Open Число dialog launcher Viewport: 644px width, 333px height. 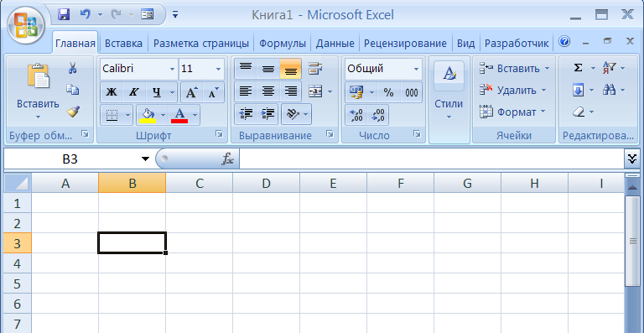point(417,133)
